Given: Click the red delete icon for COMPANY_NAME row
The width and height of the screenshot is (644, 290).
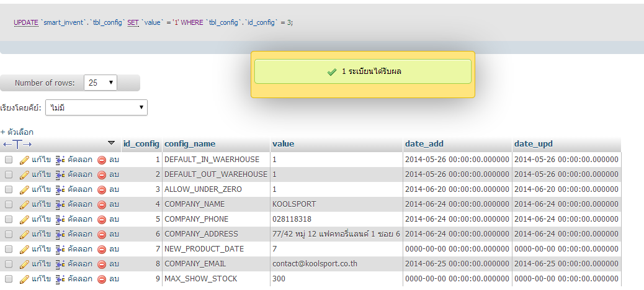Looking at the screenshot, I should pos(102,204).
